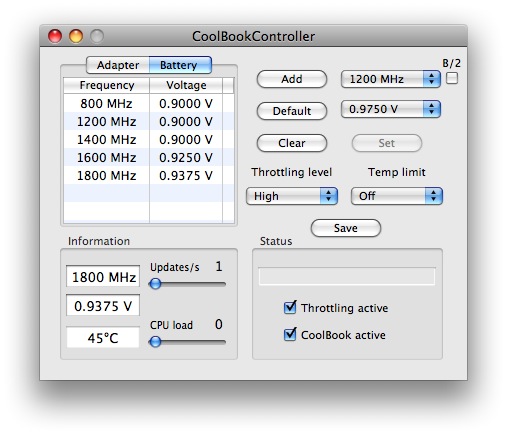Click the Updates/s slider handle

(x=155, y=284)
